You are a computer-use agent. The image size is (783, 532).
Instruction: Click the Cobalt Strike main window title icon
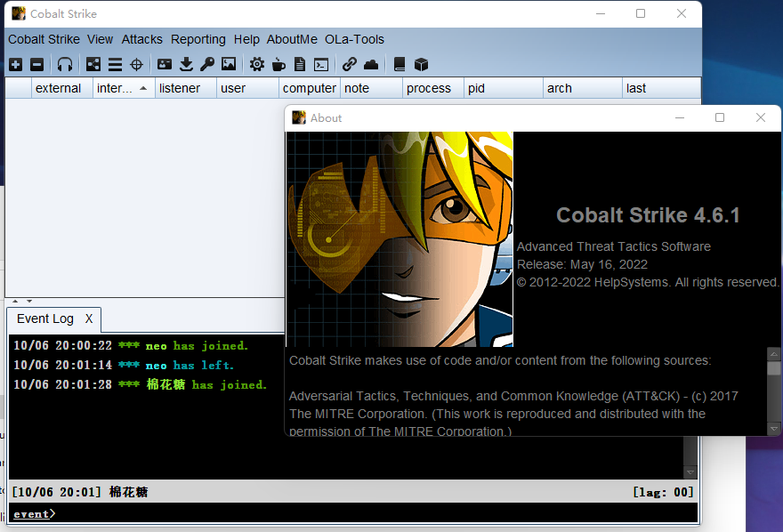[19, 13]
